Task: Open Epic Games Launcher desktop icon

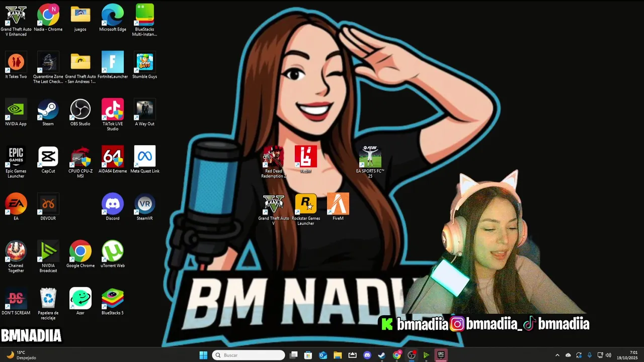Action: [16, 162]
